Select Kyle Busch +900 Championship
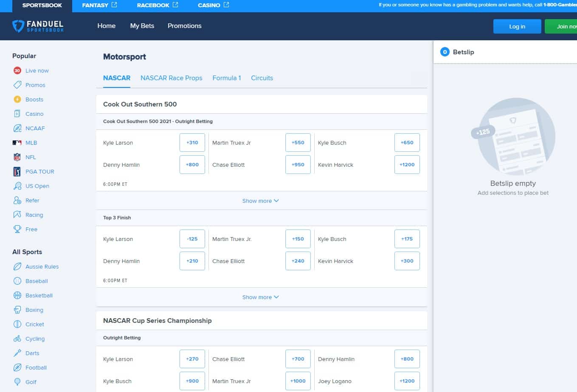The image size is (577, 392). pos(192,381)
